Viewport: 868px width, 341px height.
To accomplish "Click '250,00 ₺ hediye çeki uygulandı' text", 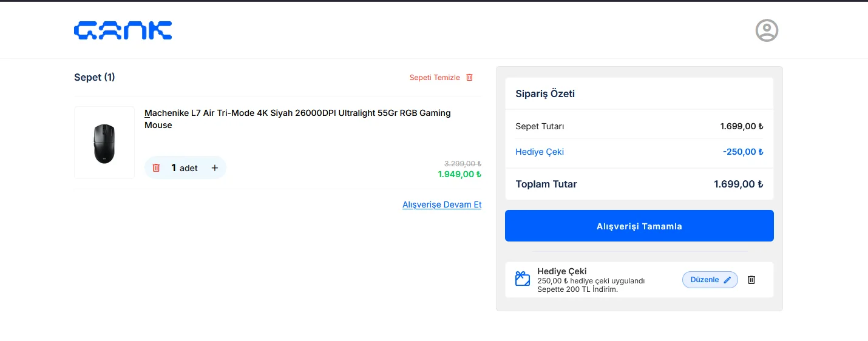I will click(x=591, y=281).
